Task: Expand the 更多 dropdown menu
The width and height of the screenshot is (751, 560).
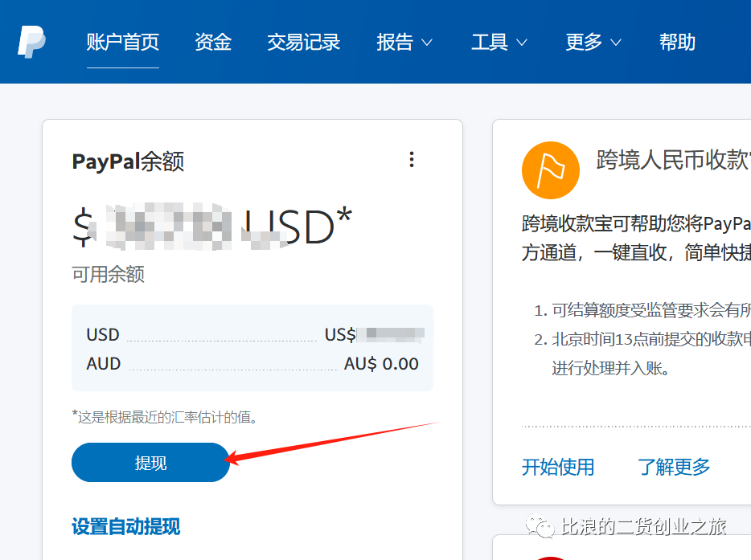Action: coord(593,42)
